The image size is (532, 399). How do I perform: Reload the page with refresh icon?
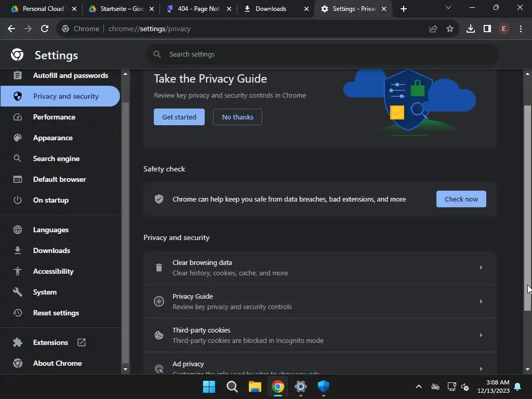click(x=45, y=29)
